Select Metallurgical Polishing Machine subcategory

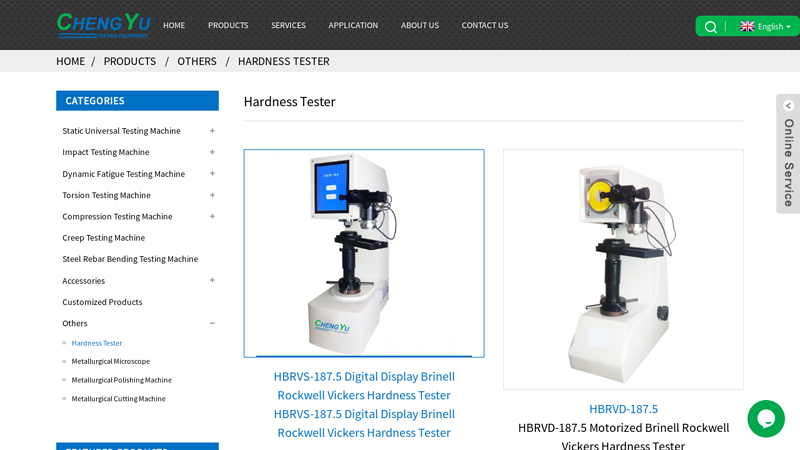121,380
